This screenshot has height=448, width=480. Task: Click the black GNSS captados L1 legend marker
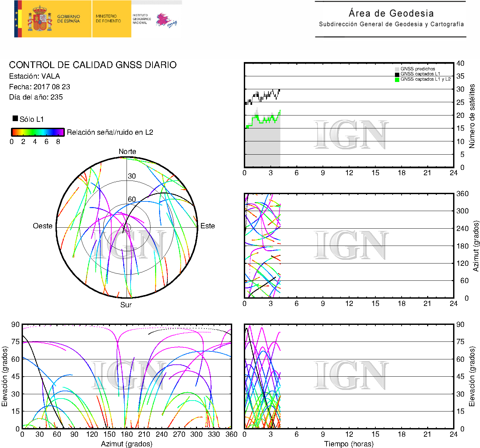click(397, 74)
